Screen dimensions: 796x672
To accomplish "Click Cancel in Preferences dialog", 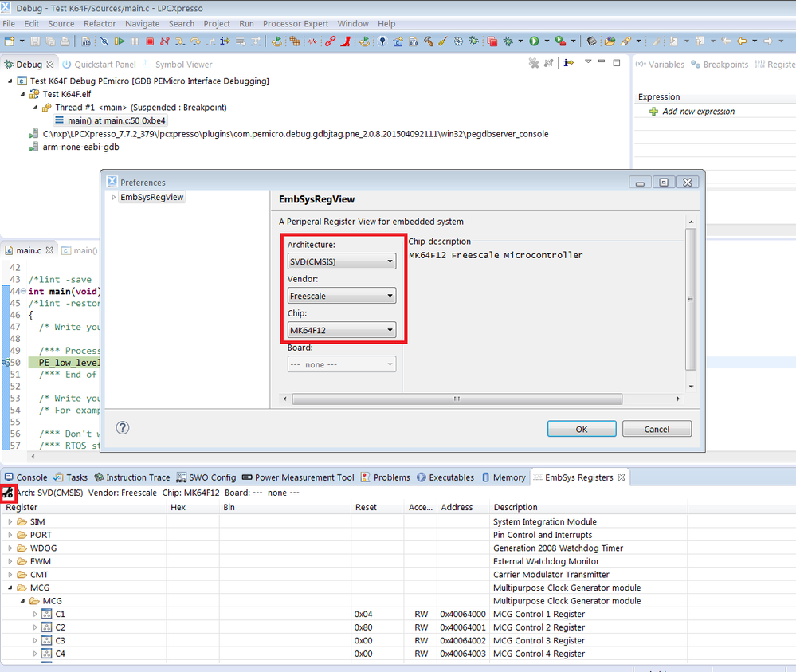I will pyautogui.click(x=657, y=429).
